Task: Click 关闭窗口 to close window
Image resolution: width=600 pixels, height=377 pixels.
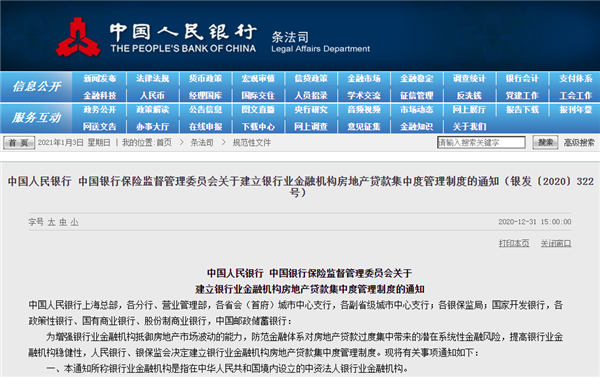Action: click(x=556, y=243)
